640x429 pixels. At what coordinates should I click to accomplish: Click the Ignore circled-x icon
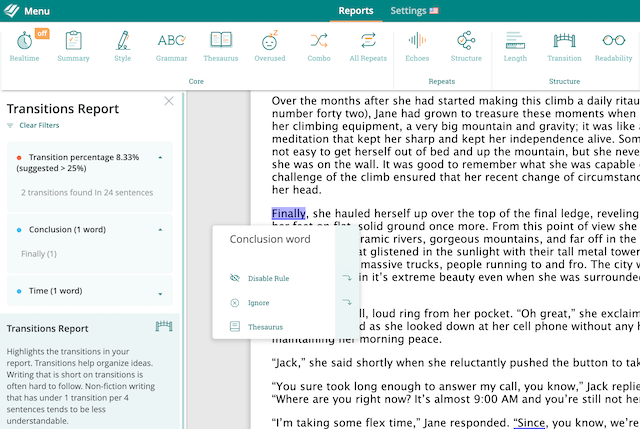coord(235,302)
